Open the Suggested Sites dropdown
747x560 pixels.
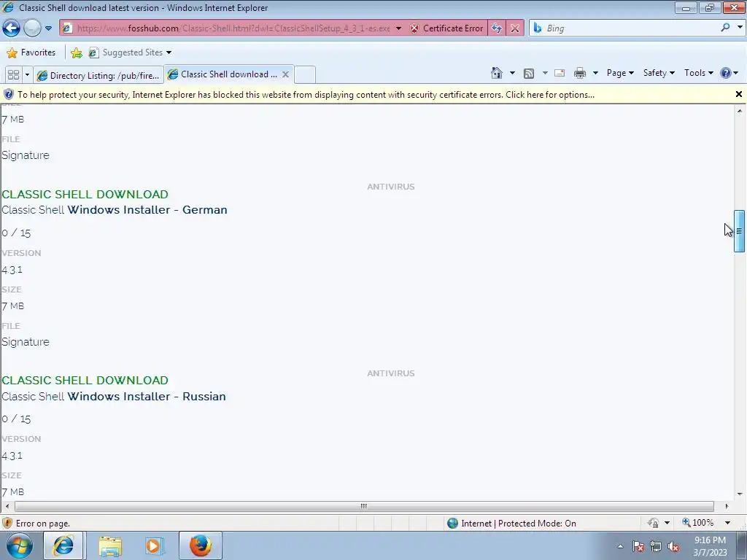click(130, 52)
